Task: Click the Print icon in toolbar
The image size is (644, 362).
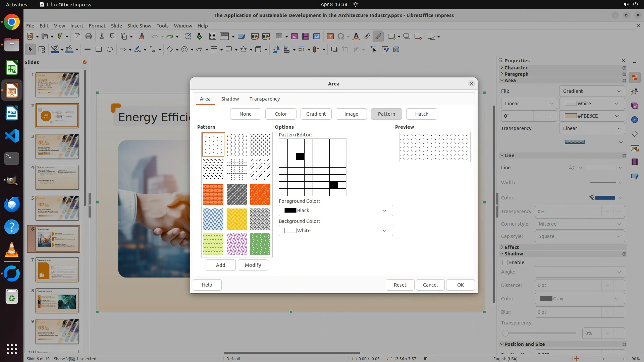Action: [89, 37]
